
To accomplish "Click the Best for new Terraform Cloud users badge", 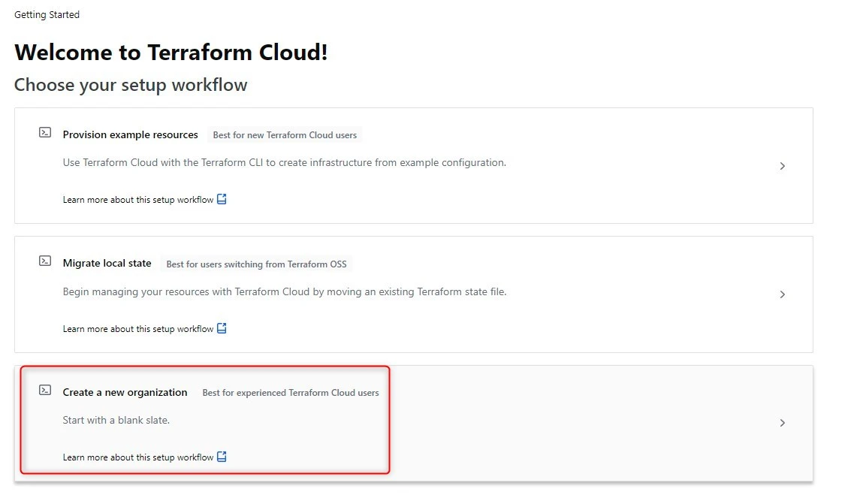I will tap(285, 135).
